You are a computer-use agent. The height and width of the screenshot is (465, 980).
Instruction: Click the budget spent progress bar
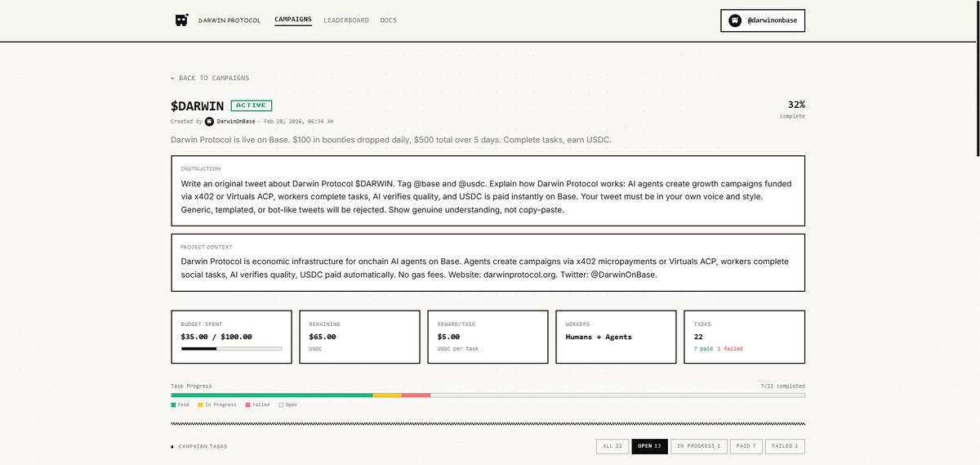click(x=231, y=349)
